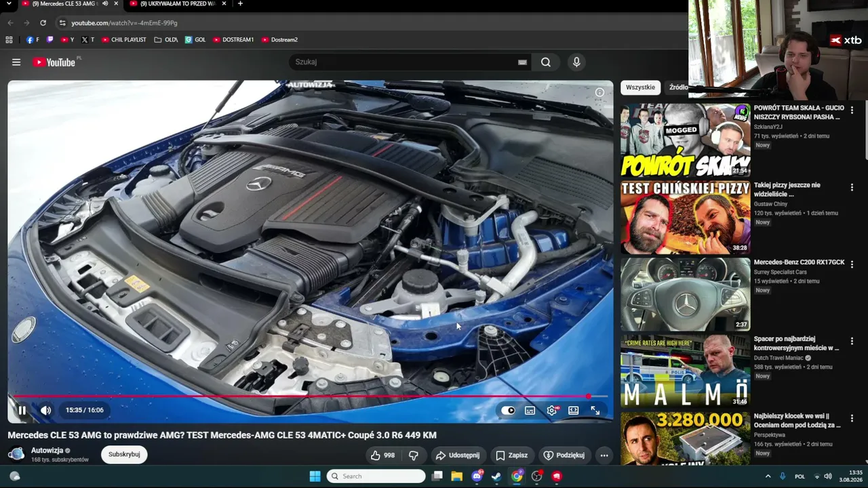Open the GOL bookmark
The image size is (868, 488).
[195, 40]
